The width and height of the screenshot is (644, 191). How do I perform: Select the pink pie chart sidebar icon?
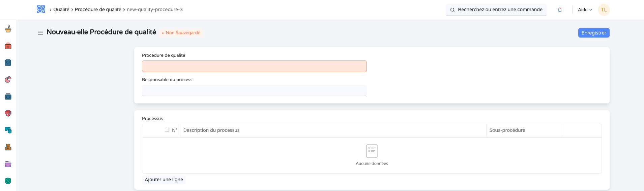(8, 79)
